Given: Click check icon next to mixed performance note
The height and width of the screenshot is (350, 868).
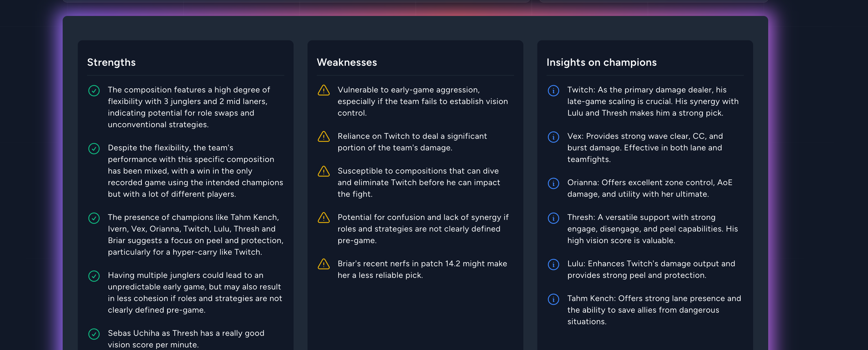Looking at the screenshot, I should [94, 148].
